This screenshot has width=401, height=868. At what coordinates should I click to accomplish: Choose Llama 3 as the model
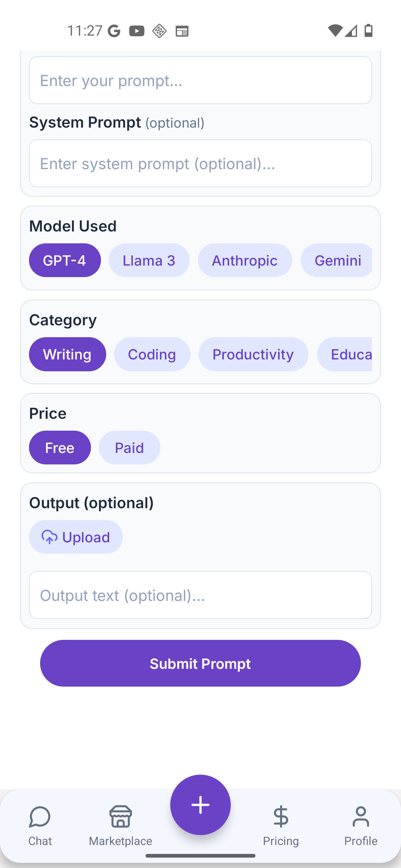(149, 260)
